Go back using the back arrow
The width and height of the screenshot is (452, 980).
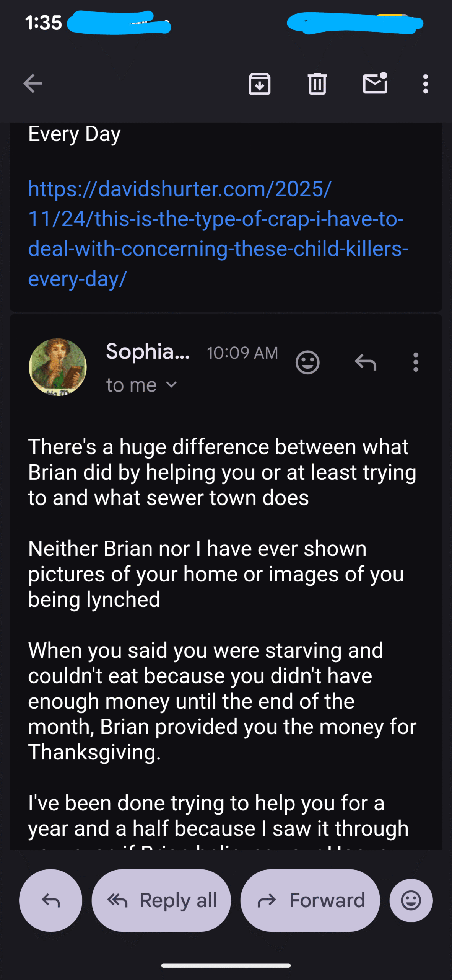(x=33, y=83)
